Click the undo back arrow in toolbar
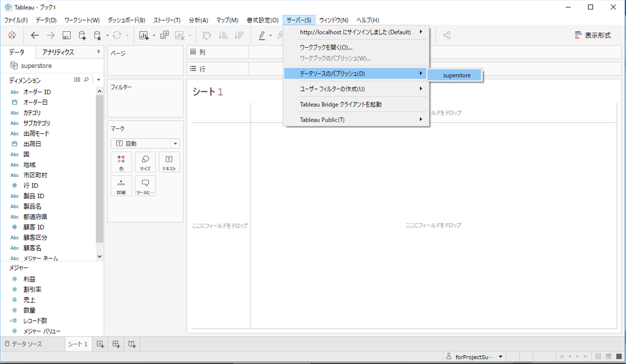 (x=35, y=35)
